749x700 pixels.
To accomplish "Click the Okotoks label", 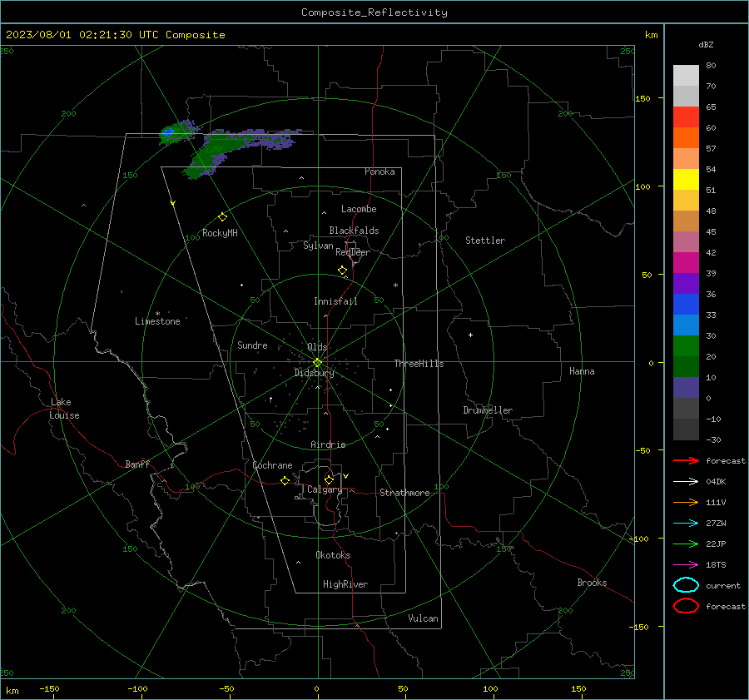I will coord(333,555).
